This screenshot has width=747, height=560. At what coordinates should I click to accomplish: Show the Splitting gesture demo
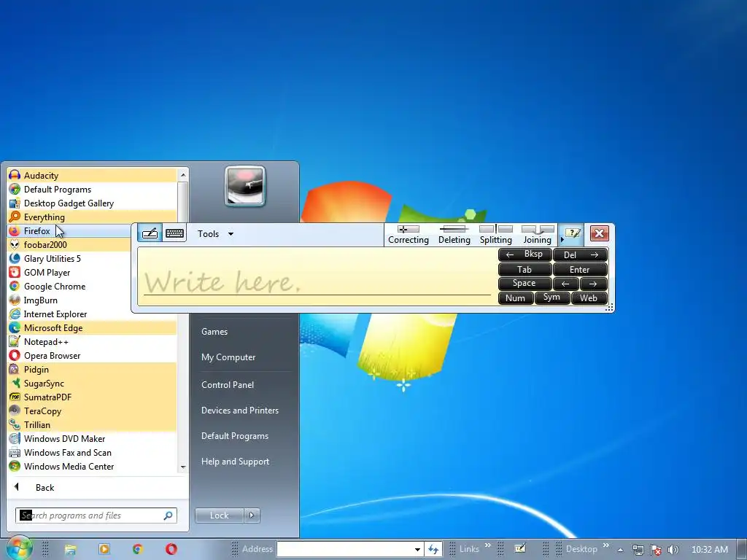click(495, 235)
